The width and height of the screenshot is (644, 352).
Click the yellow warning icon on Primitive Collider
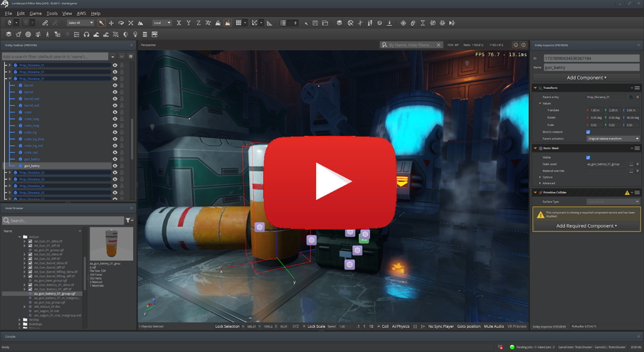[x=627, y=193]
